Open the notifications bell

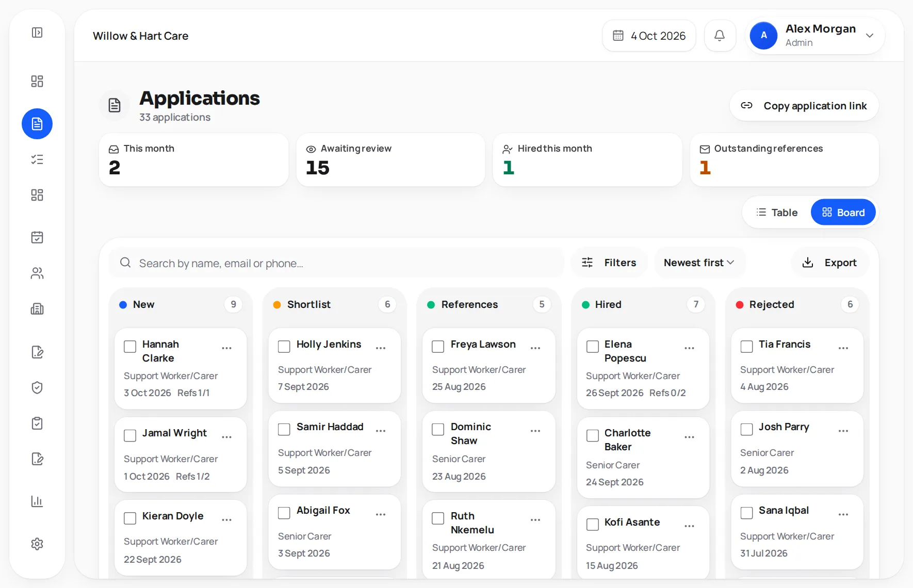(x=720, y=36)
